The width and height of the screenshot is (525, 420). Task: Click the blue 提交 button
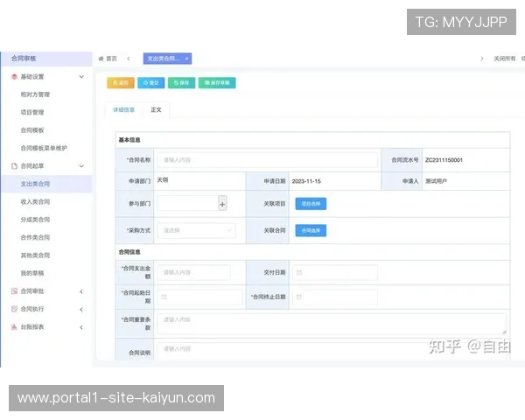(151, 83)
